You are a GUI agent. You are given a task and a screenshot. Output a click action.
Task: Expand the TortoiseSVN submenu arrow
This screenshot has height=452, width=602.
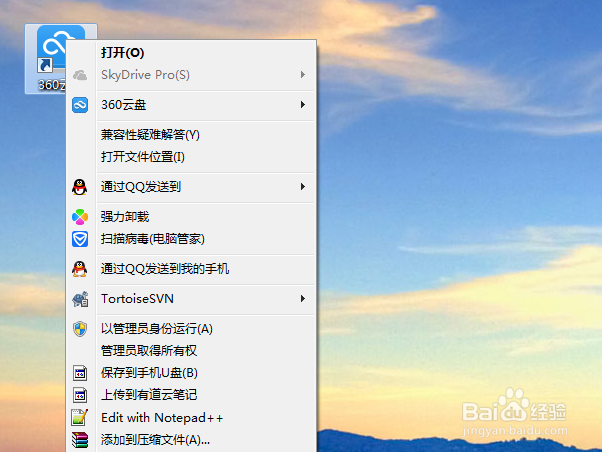point(303,298)
